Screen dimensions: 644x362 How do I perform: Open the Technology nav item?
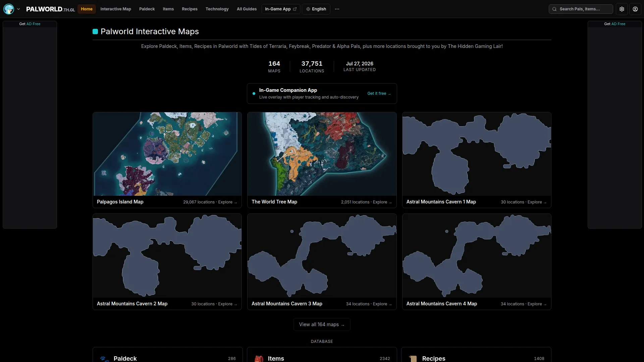[217, 9]
